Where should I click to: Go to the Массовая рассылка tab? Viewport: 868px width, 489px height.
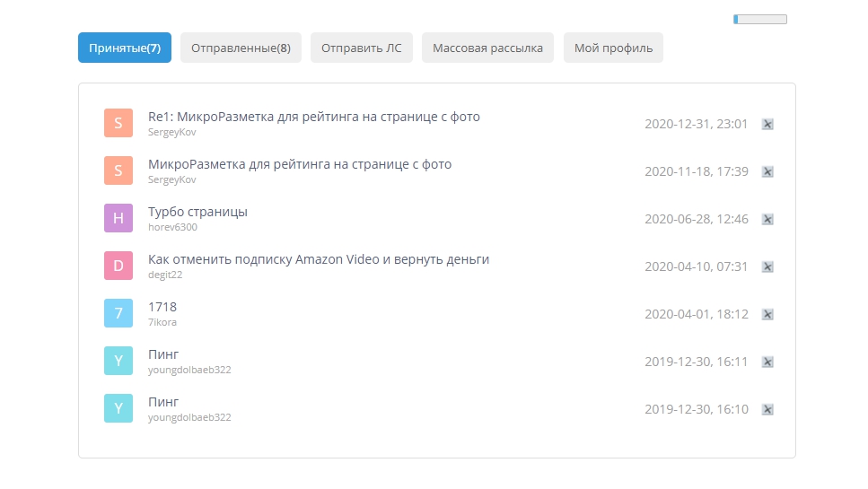(487, 48)
